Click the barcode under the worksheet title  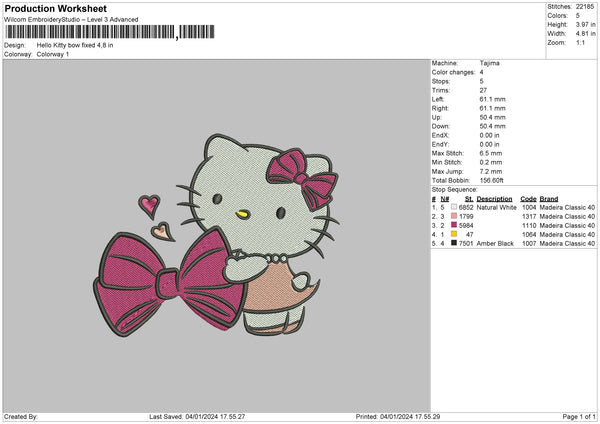coord(90,33)
